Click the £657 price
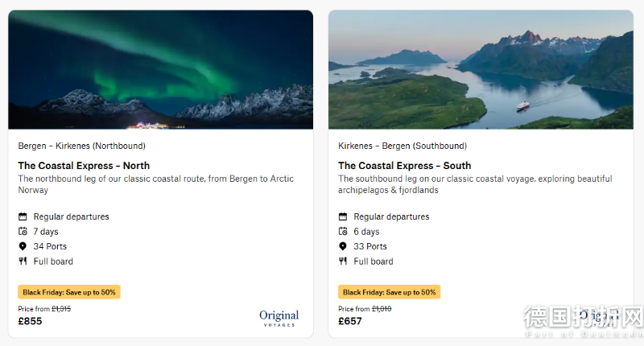This screenshot has height=346, width=644. [x=350, y=321]
